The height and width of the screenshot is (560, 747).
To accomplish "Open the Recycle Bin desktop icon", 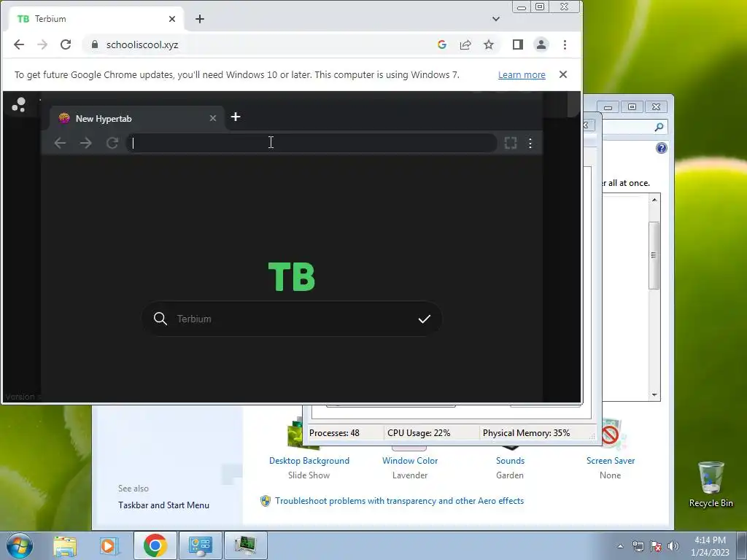I will tap(711, 484).
